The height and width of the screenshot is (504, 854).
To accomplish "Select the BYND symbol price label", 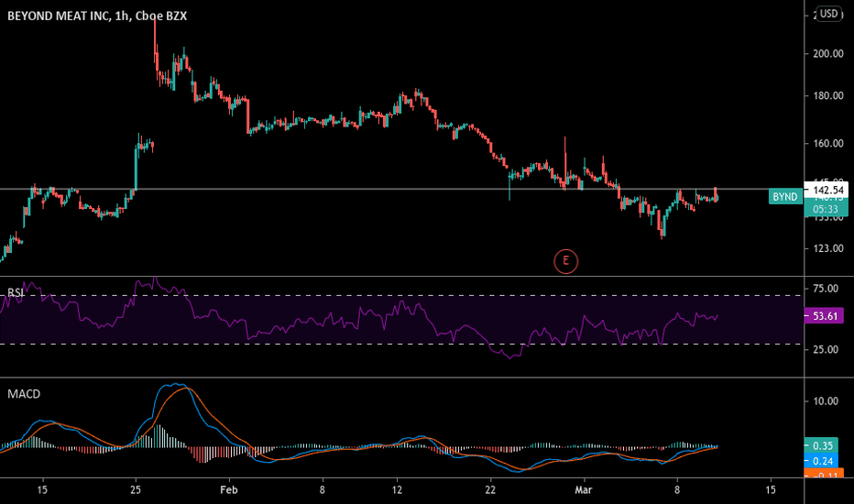I will coord(785,197).
